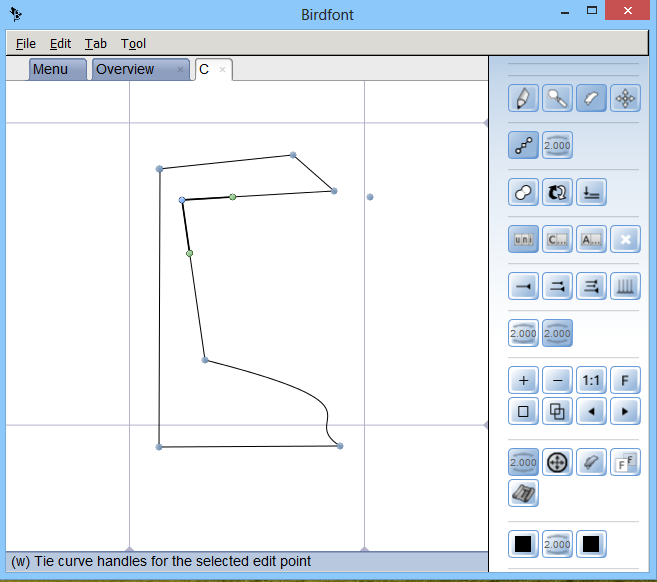This screenshot has height=582, width=657.
Task: Click the rolled scroll background image icon
Action: pos(523,493)
